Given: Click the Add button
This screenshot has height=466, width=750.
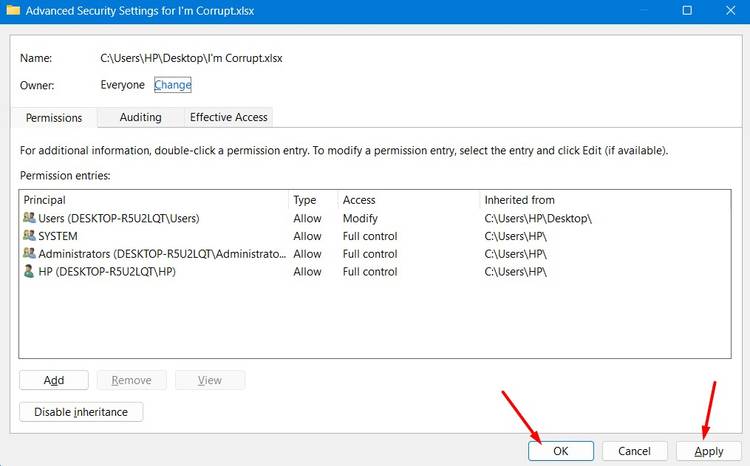Looking at the screenshot, I should click(54, 380).
